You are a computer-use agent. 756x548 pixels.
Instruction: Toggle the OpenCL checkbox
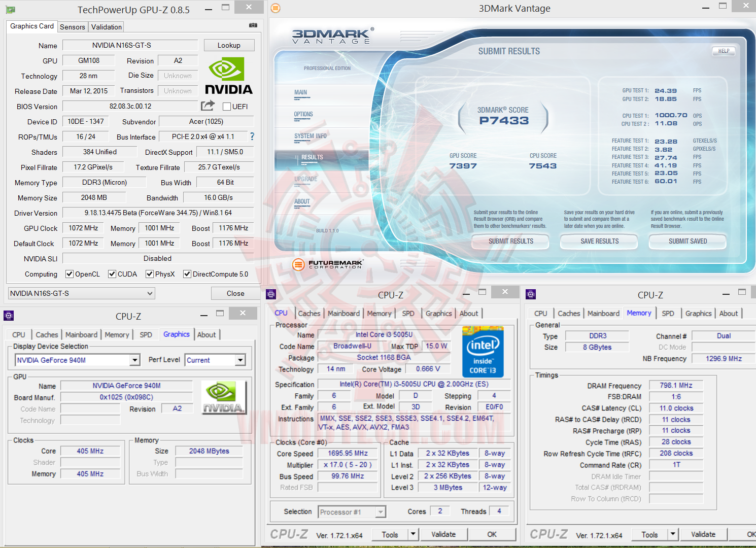coord(70,274)
